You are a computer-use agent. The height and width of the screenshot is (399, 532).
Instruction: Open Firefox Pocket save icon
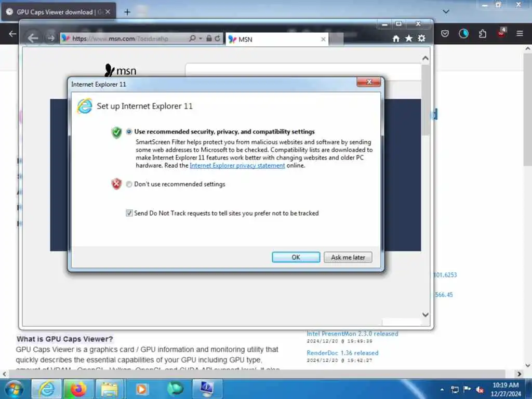point(445,34)
